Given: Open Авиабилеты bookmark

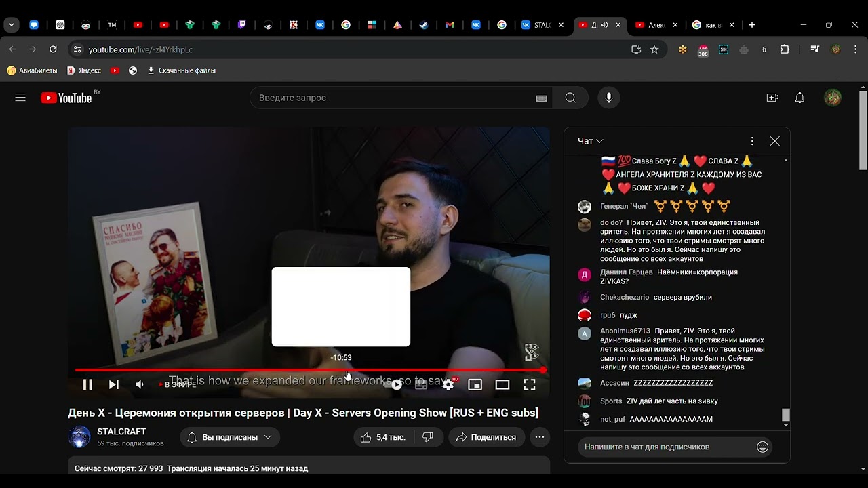Looking at the screenshot, I should 32,70.
